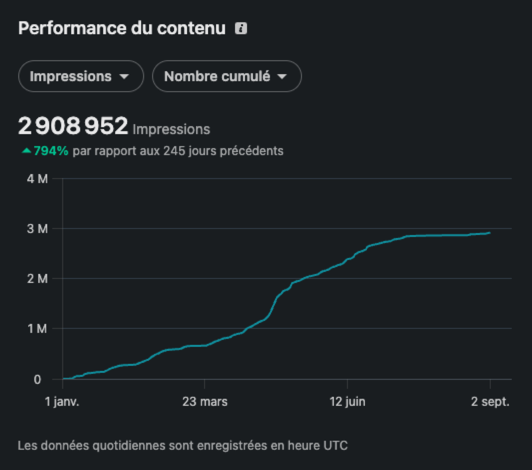Screen dimensions: 532x470
Task: Open the Nombre cumulé dropdown
Action: [x=227, y=76]
